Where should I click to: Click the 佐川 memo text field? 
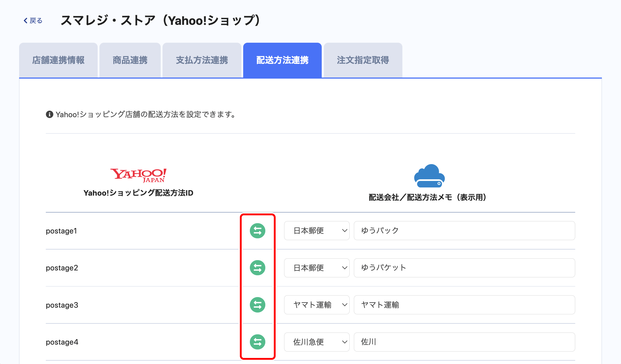(464, 342)
